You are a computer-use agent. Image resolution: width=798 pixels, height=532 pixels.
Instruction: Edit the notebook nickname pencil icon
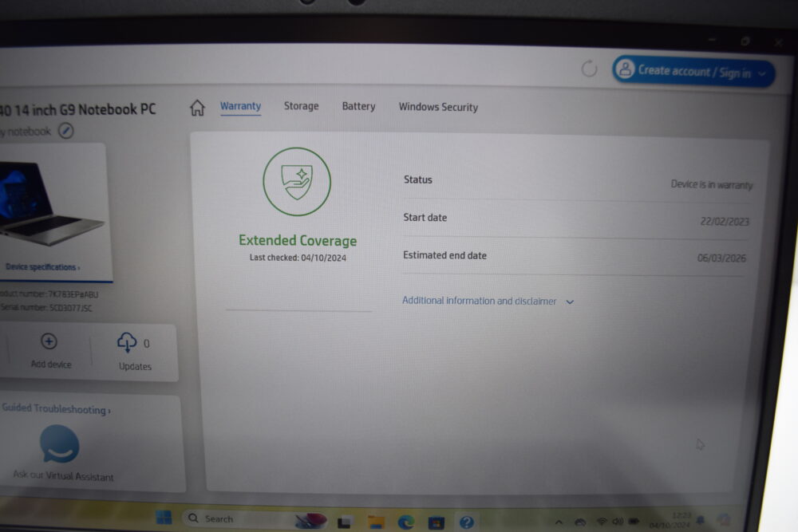tap(65, 131)
